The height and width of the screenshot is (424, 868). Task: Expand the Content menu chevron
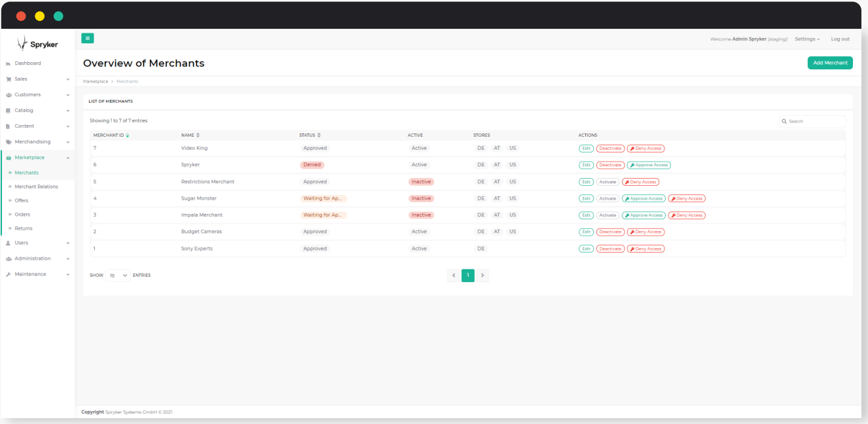click(68, 126)
